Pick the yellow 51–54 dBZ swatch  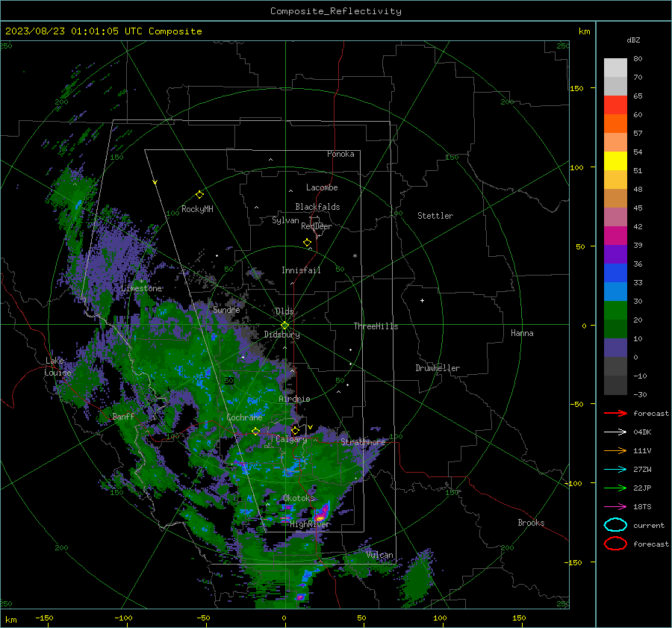615,161
